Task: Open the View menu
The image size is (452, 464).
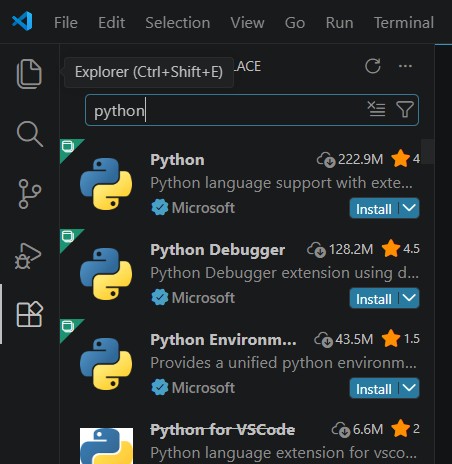Action: [247, 23]
